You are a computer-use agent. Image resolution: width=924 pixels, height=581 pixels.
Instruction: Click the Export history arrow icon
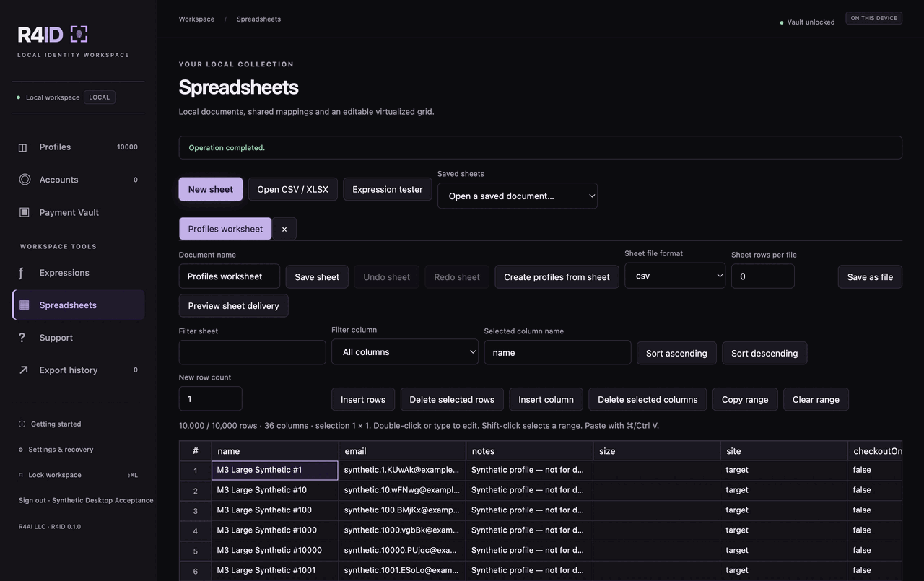click(x=23, y=370)
